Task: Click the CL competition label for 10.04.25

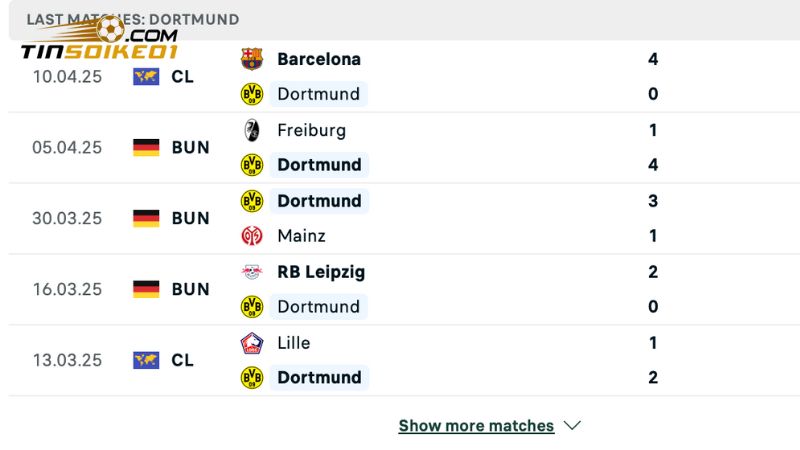Action: (x=183, y=76)
